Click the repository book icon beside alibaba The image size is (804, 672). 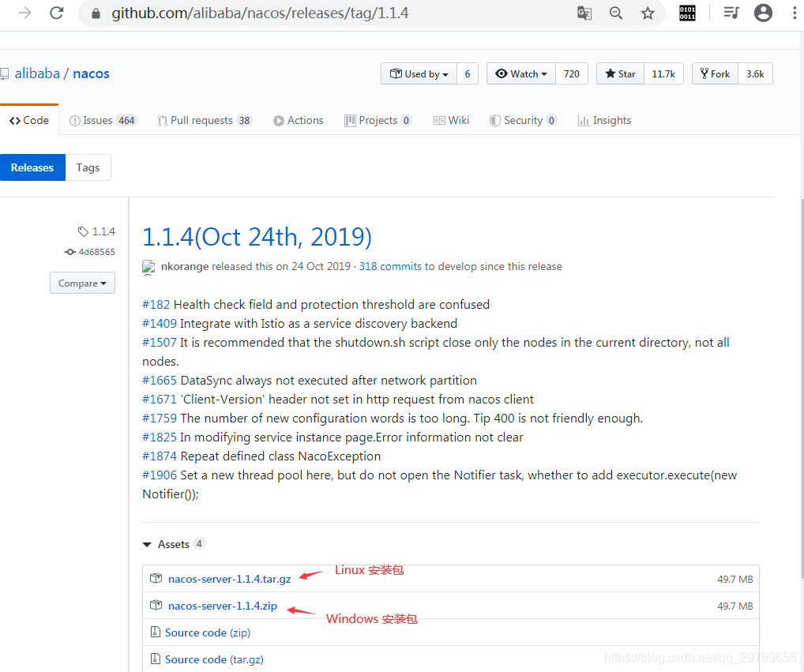click(x=5, y=73)
